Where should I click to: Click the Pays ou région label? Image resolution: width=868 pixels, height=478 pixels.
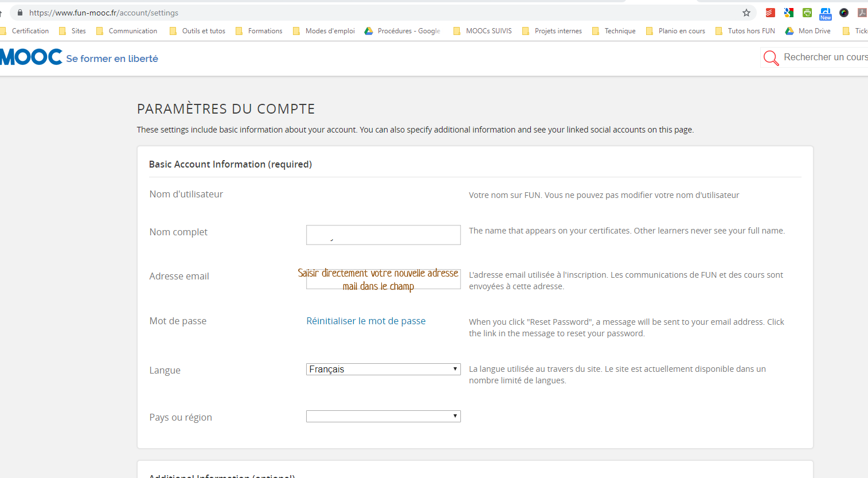181,417
